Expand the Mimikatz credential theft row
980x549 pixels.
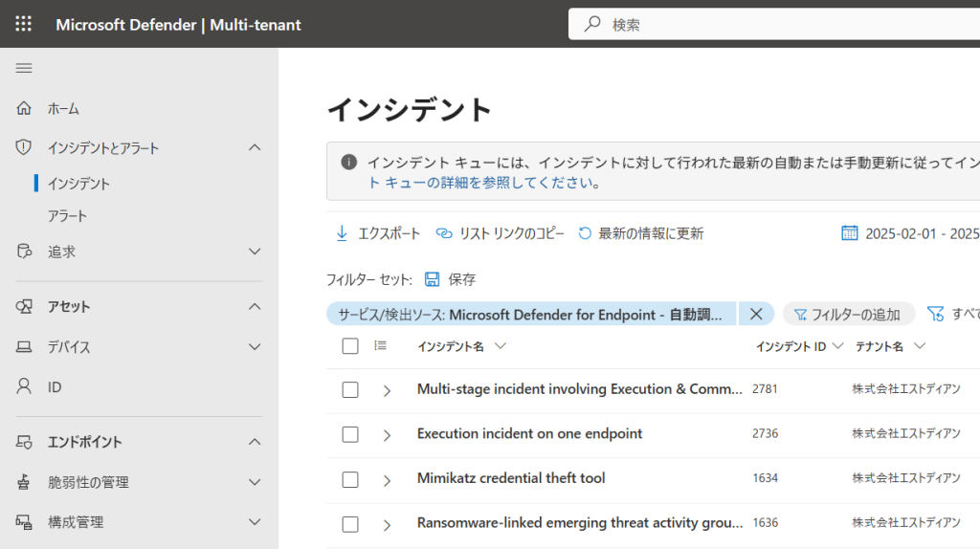[x=387, y=480]
